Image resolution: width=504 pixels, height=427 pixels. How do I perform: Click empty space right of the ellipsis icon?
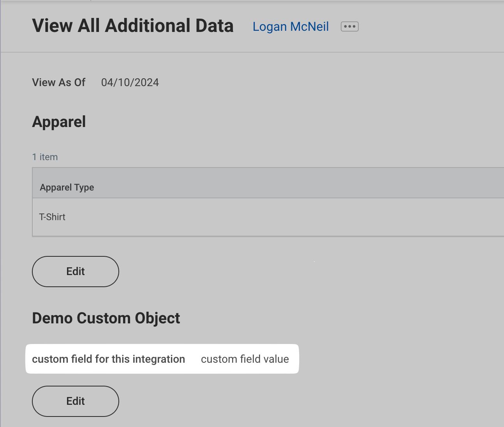428,26
